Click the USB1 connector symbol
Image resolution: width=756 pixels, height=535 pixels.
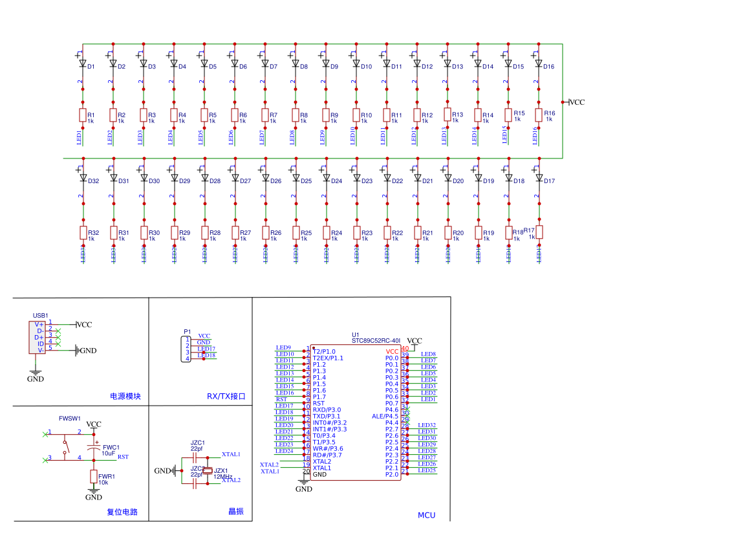coord(38,338)
